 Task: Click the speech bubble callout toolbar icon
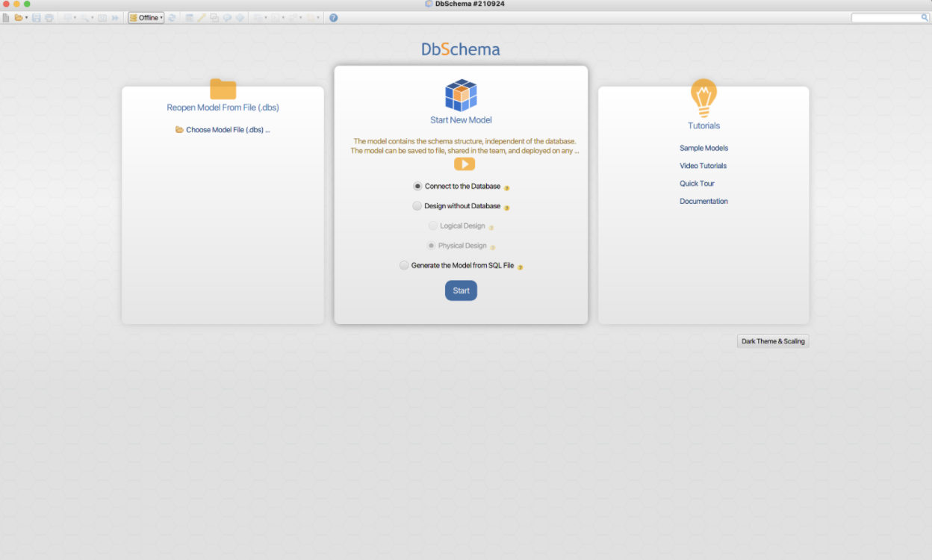[x=227, y=18]
